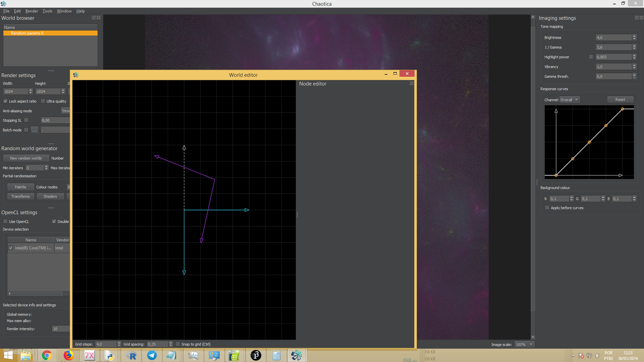Select Random params 6 world
644x362 pixels.
point(50,33)
